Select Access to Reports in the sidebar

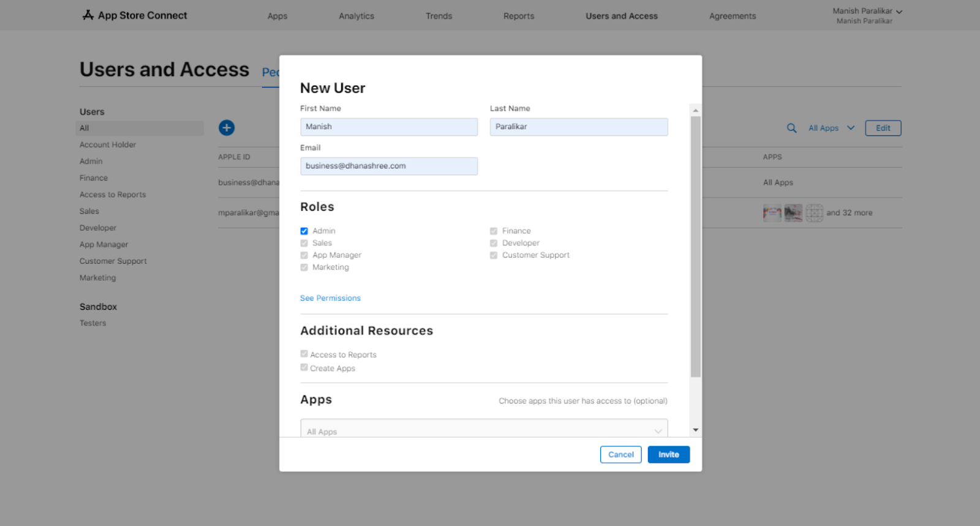pos(113,194)
